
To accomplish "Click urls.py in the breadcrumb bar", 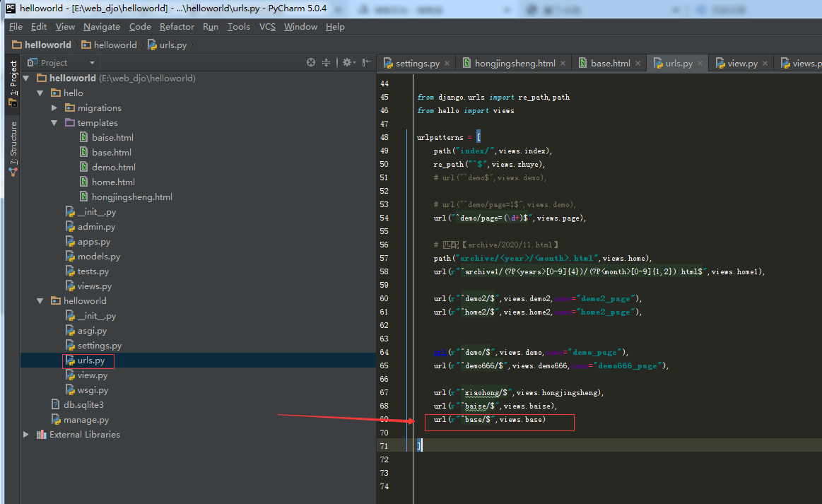I will pos(168,45).
